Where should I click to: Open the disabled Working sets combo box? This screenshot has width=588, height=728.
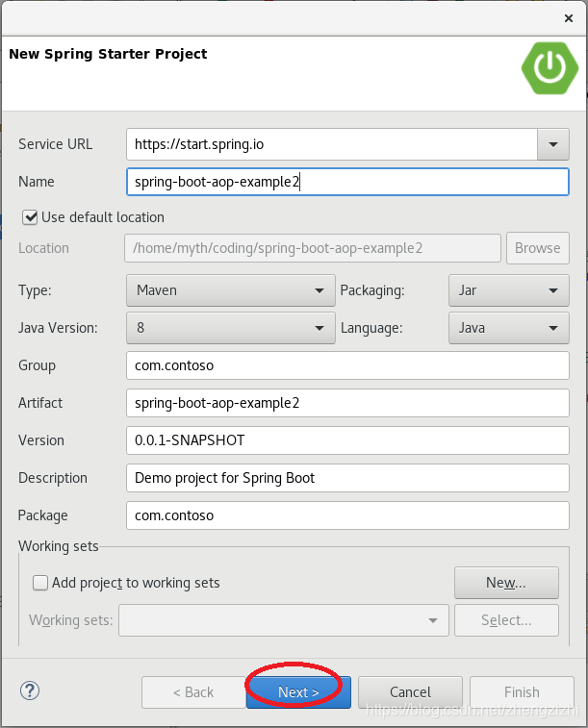(x=283, y=620)
